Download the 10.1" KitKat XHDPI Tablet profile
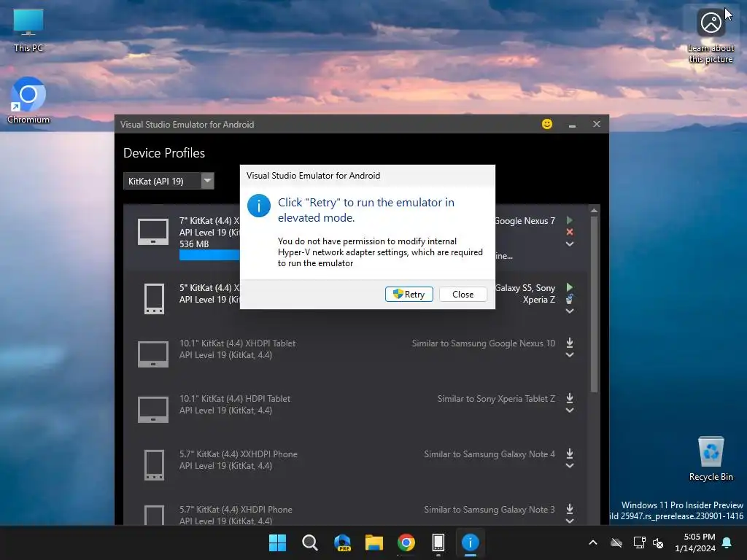The width and height of the screenshot is (747, 560). [x=569, y=343]
